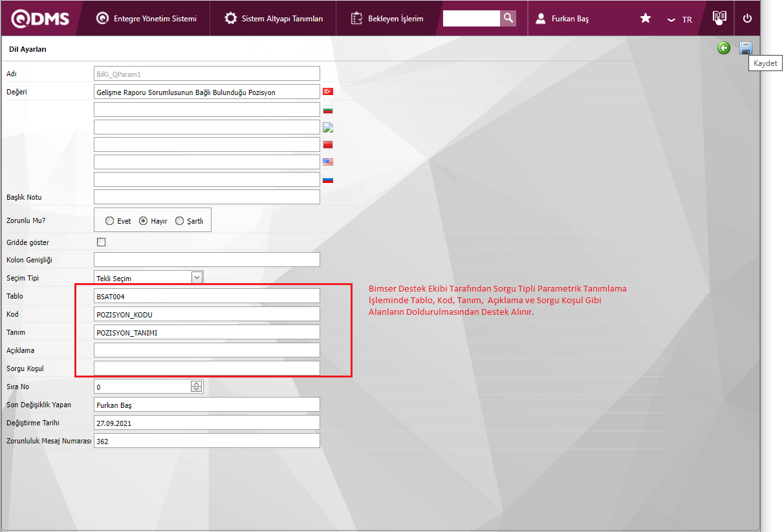The image size is (784, 532).
Task: Click the power logout icon
Action: coord(747,18)
